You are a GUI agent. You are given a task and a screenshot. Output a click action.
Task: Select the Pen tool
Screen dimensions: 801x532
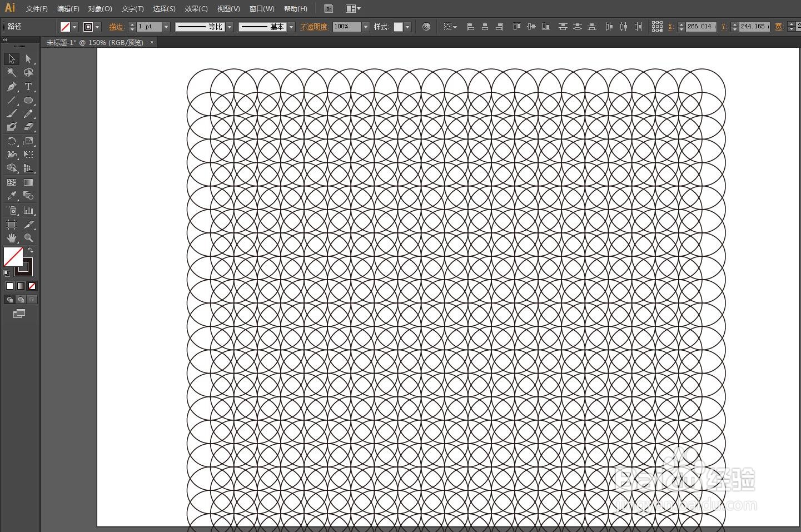coord(12,87)
